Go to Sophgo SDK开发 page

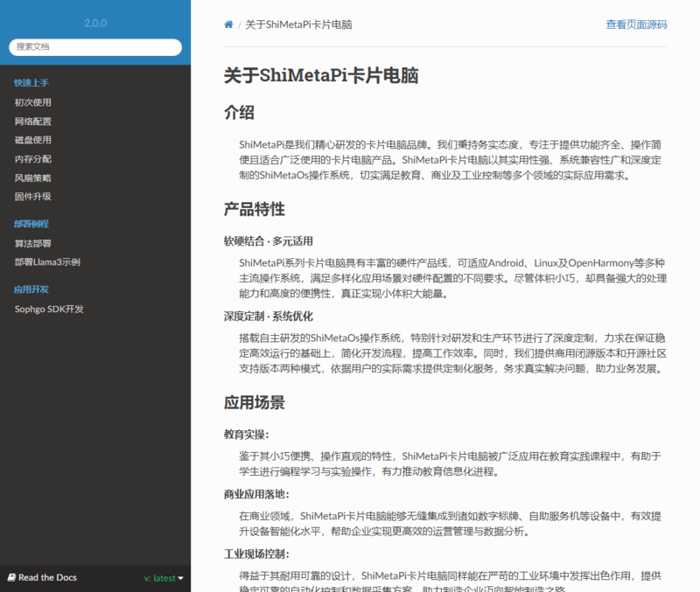tap(49, 310)
